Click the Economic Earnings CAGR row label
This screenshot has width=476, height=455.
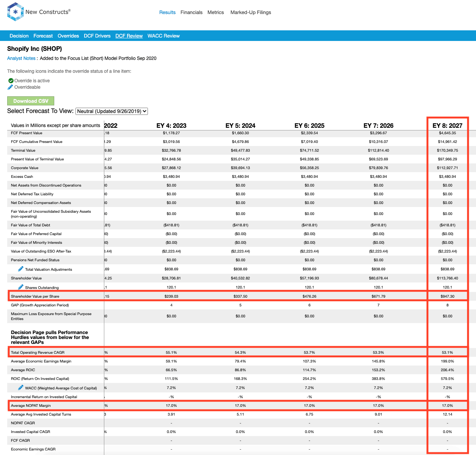[x=33, y=449]
